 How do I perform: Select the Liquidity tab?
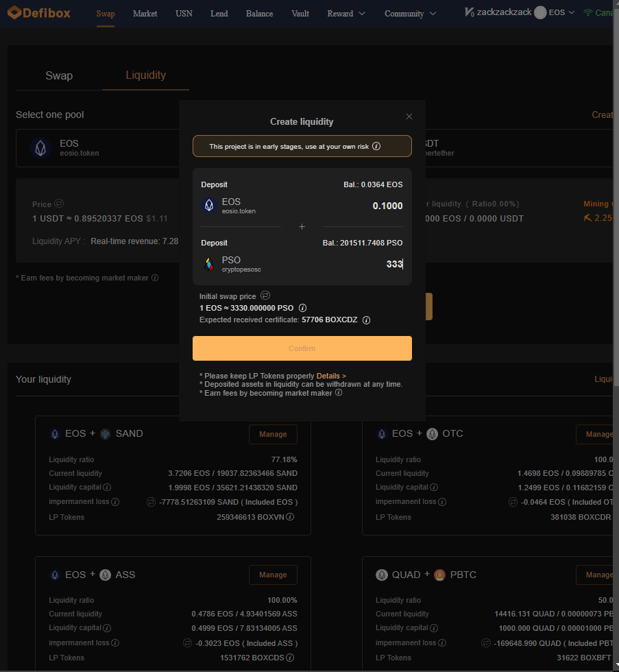point(145,75)
